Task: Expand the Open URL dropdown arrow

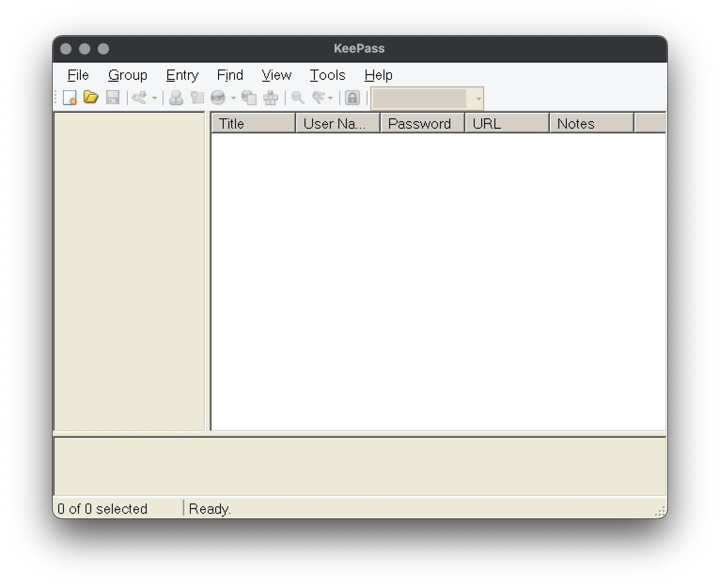Action: pos(234,98)
